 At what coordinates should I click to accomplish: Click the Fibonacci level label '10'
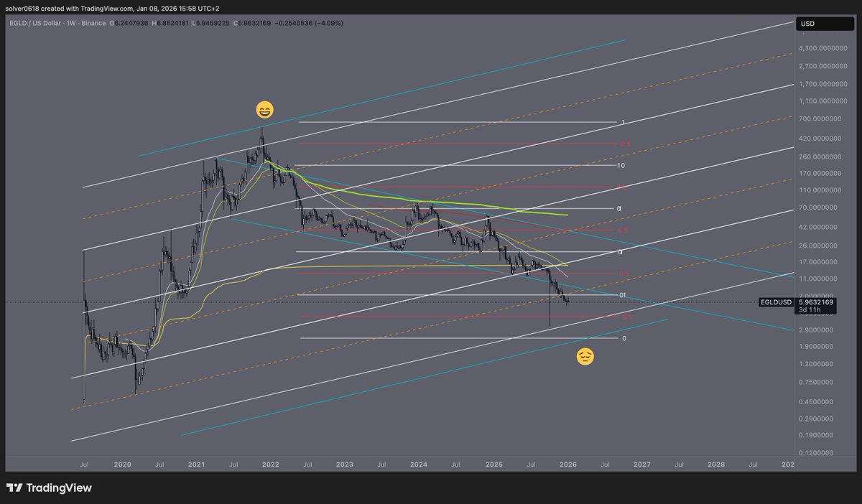click(x=621, y=166)
